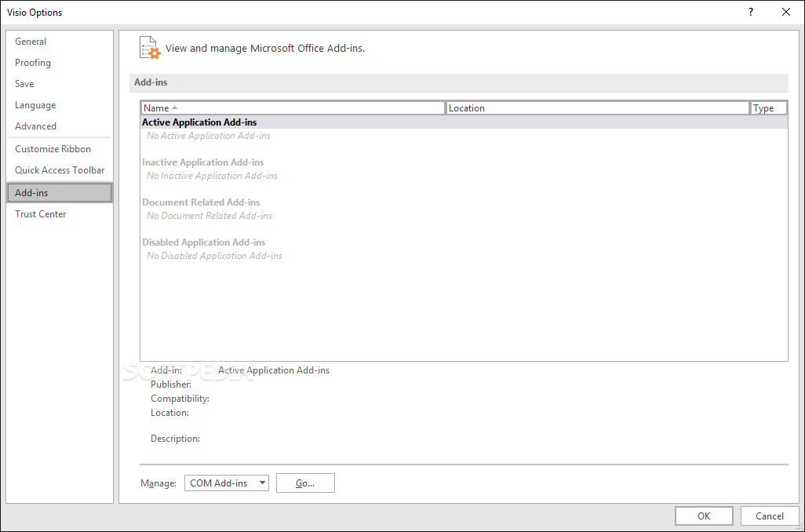Image resolution: width=805 pixels, height=532 pixels.
Task: Close the Visio Options dialog
Action: click(785, 12)
